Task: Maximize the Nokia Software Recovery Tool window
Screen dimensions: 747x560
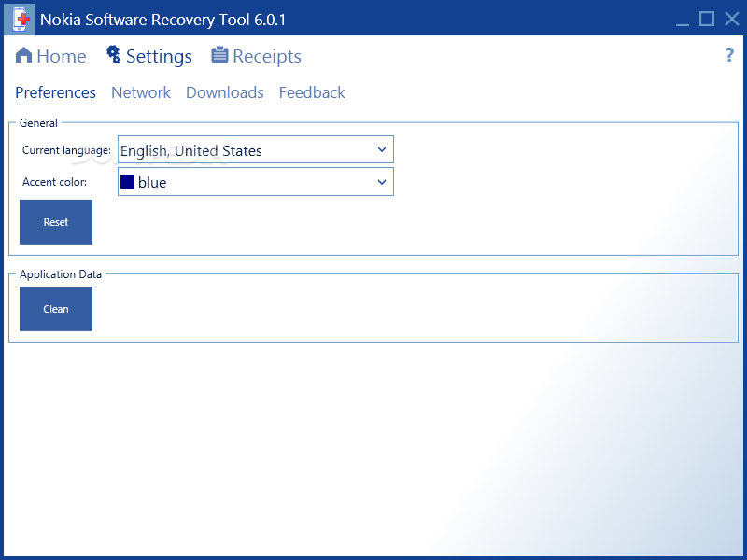Action: (x=707, y=19)
